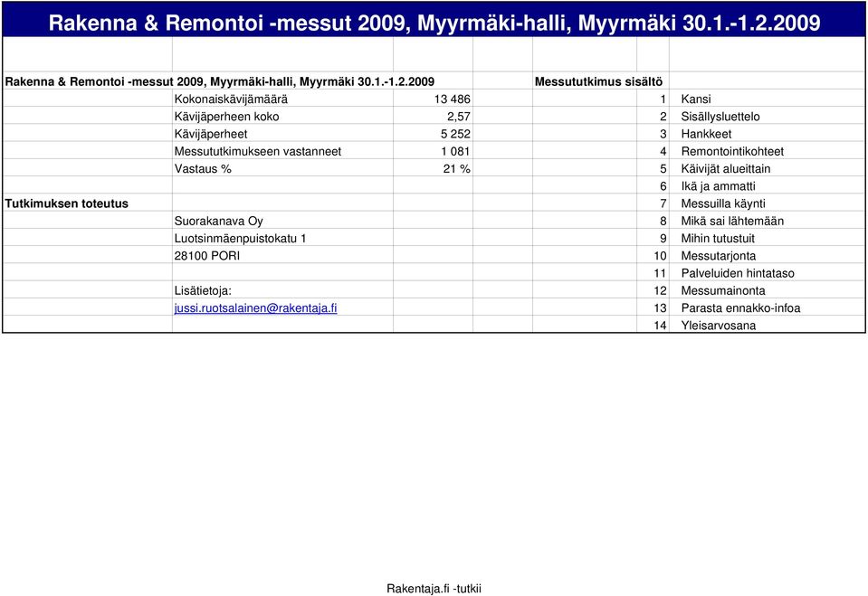The height and width of the screenshot is (596, 868).
Task: Select the value 5 252
Action: (455, 134)
